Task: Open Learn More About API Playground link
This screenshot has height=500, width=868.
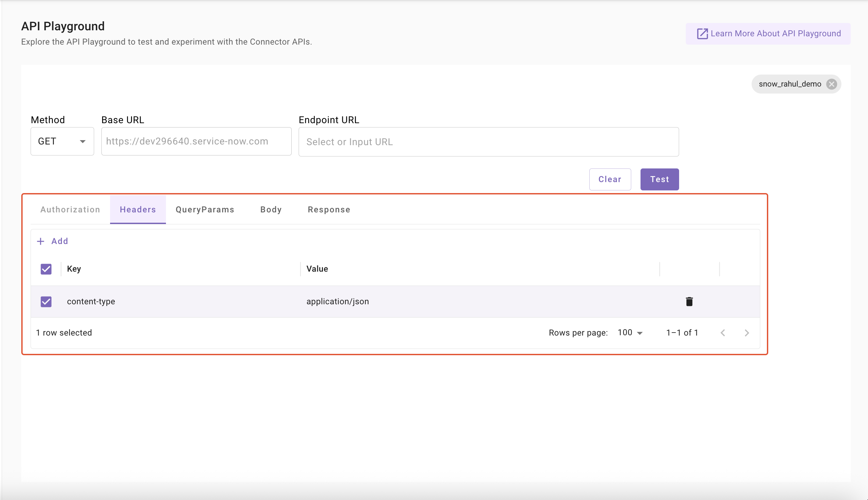Action: click(768, 34)
